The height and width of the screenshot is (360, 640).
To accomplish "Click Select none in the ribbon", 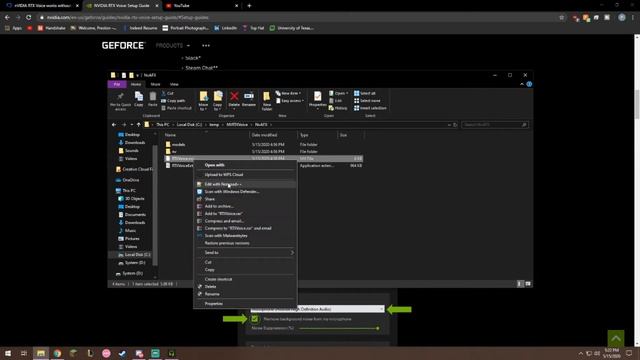I will click(367, 100).
